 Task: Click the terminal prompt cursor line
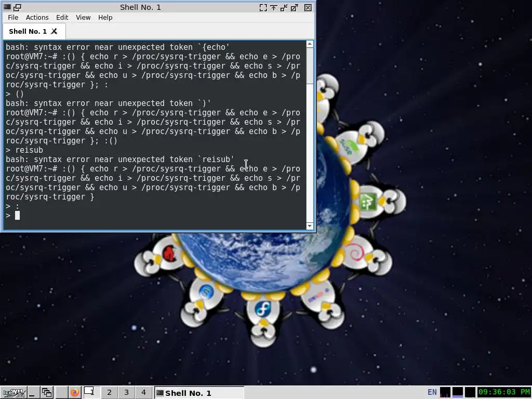coord(155,216)
